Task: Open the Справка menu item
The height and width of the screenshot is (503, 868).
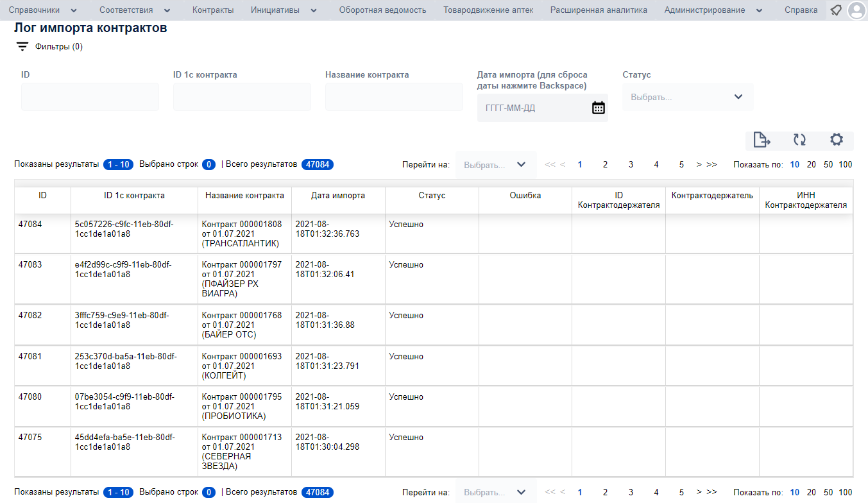Action: 801,10
